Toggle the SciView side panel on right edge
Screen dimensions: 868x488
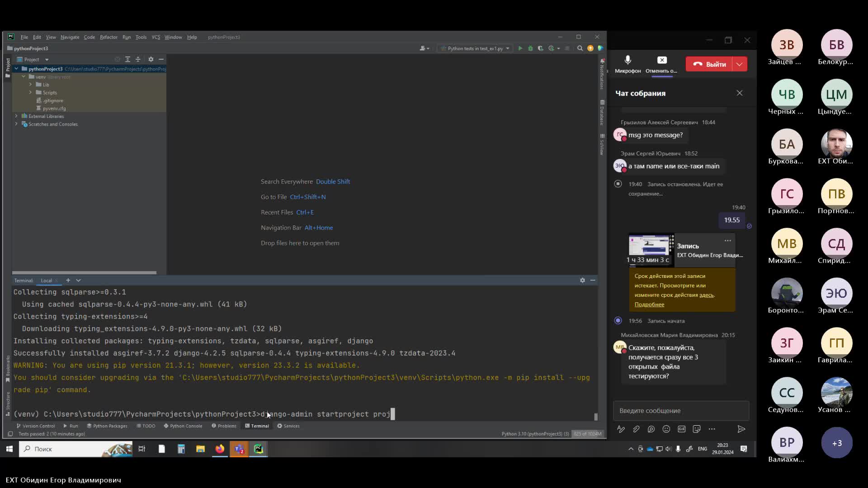pyautogui.click(x=602, y=145)
